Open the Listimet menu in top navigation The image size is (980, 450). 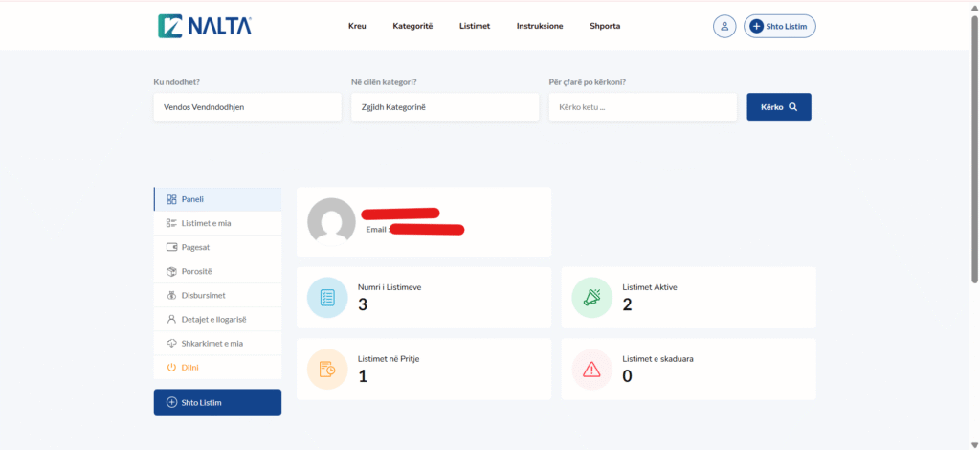[x=475, y=26]
